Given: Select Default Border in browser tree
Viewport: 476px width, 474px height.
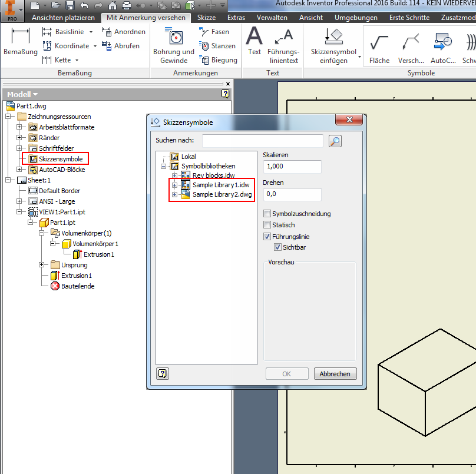Looking at the screenshot, I should (x=59, y=191).
